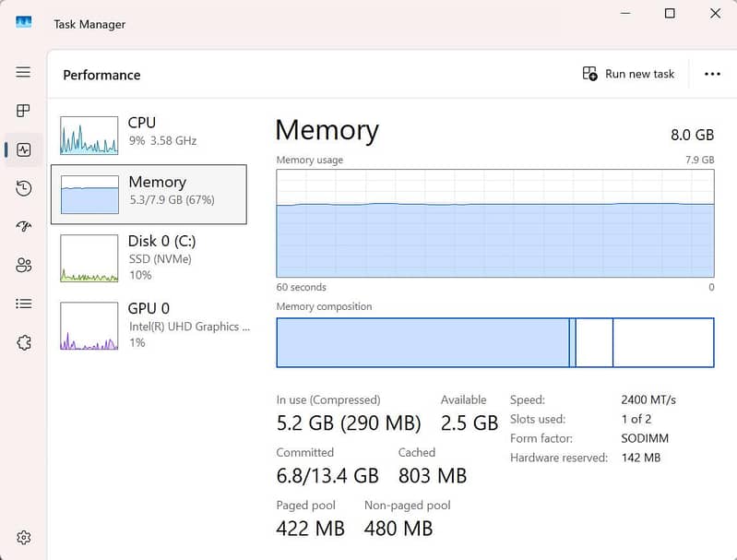This screenshot has width=737, height=560.
Task: Click the Run new task button
Action: [x=628, y=74]
